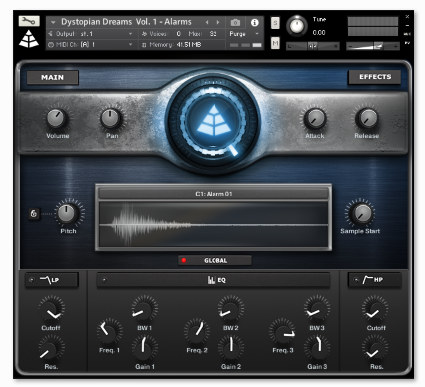This screenshot has height=387, width=425.
Task: Toggle the HP filter power switch
Action: [x=356, y=280]
